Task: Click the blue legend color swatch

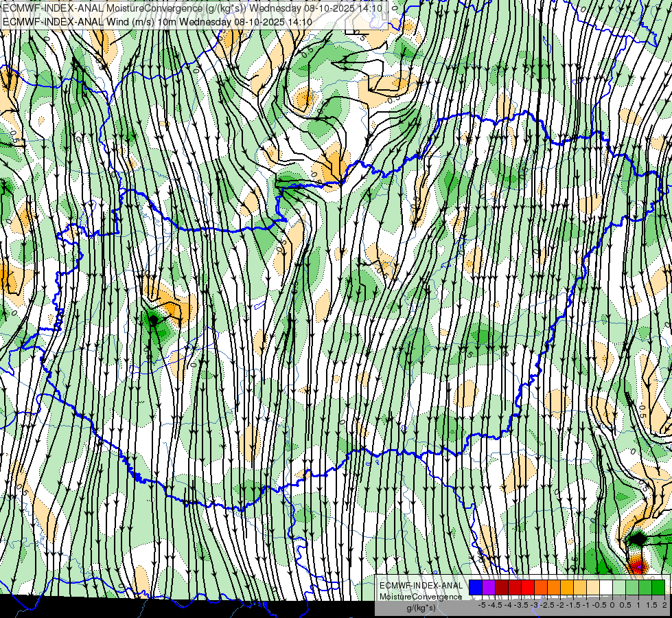Action: point(476,588)
